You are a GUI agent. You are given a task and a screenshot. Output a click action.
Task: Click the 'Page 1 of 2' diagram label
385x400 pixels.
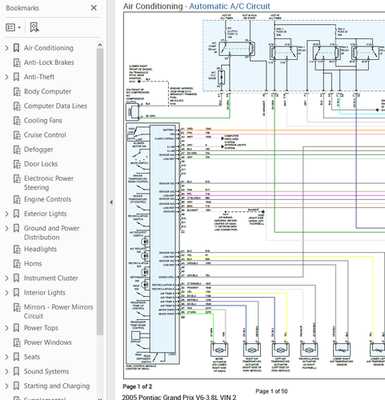[137, 387]
